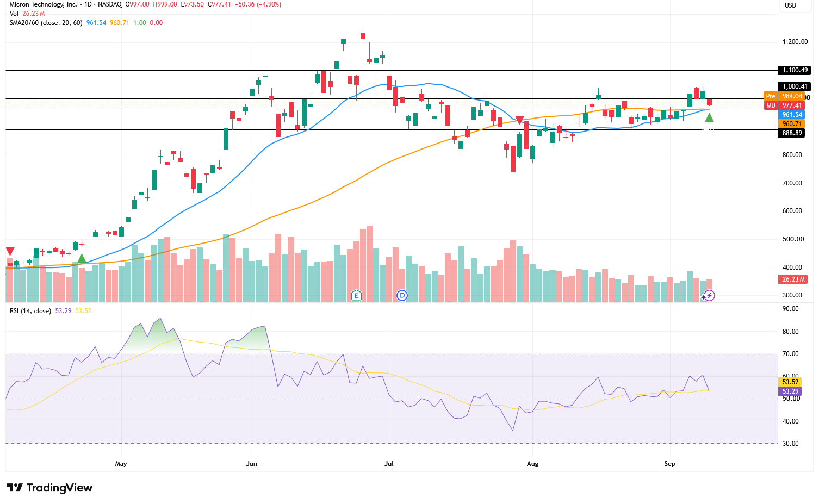Click the purple 53.29 tag on the RSI axis
Screen dimensions: 819x504
click(790, 391)
